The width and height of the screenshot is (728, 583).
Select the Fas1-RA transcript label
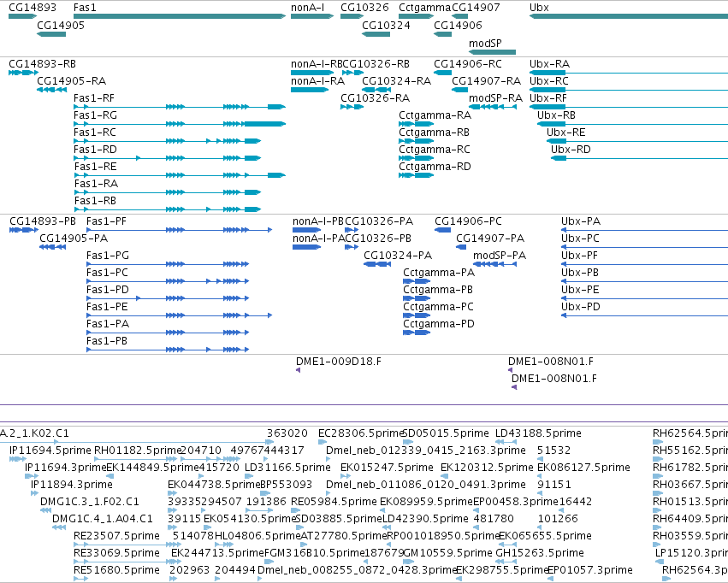coord(96,184)
